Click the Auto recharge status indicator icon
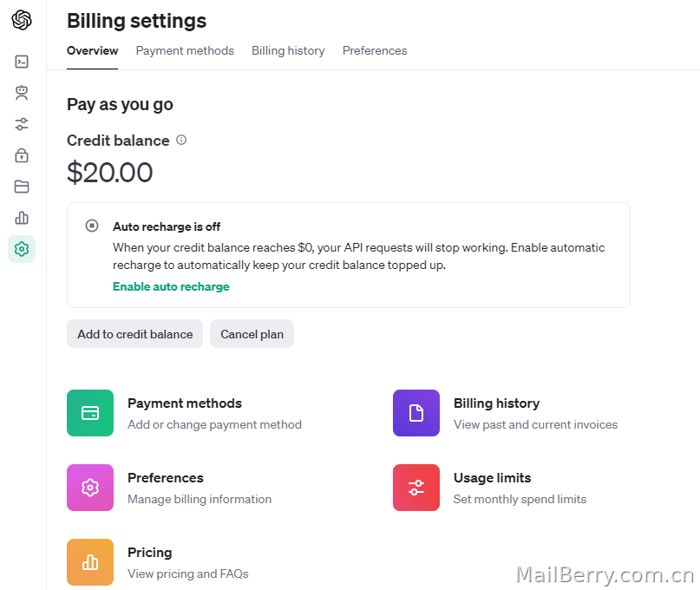 92,226
